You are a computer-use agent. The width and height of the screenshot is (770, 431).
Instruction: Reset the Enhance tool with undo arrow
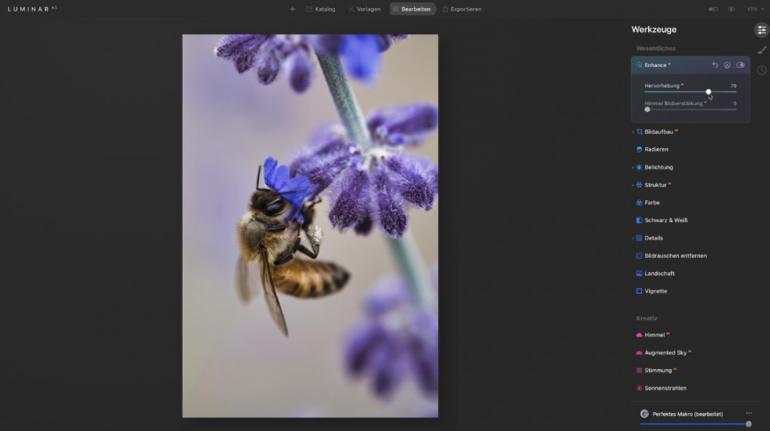(715, 65)
